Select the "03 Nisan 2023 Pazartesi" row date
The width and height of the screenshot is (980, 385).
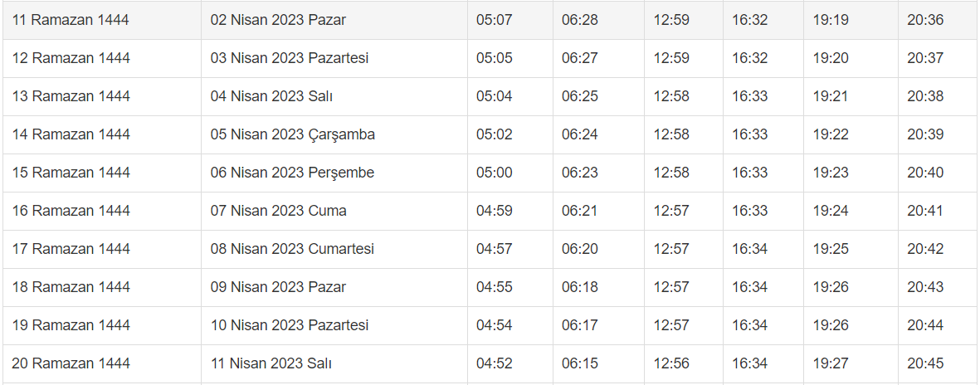click(289, 58)
